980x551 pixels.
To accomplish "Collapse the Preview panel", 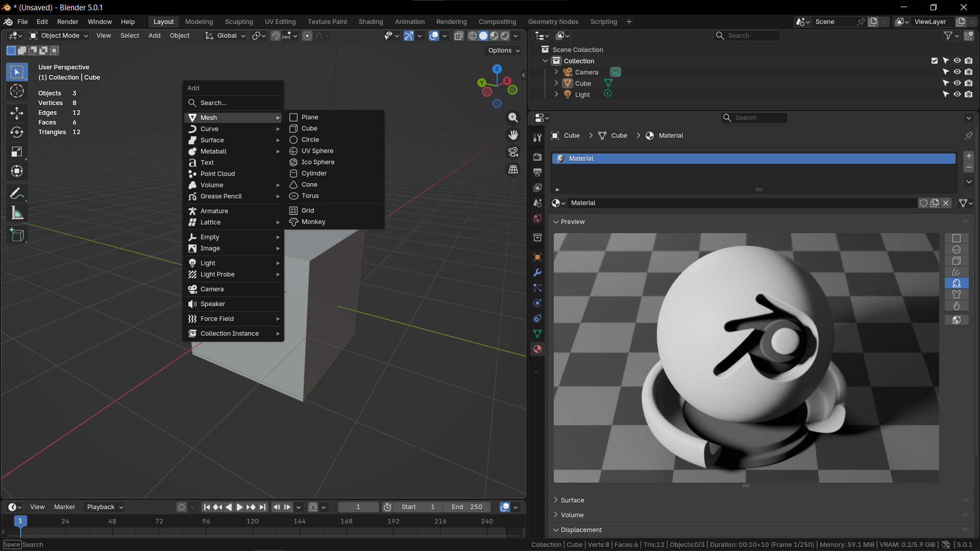I will coord(572,222).
